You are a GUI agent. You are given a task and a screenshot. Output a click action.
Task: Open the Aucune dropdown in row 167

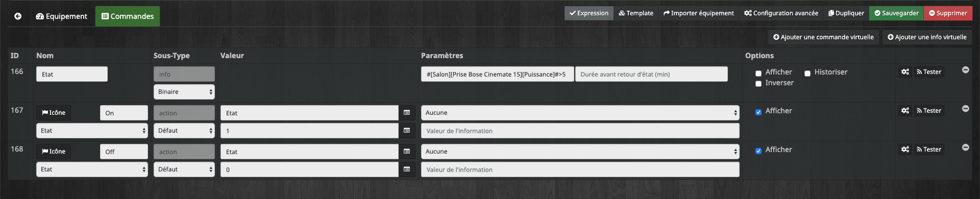tap(580, 113)
